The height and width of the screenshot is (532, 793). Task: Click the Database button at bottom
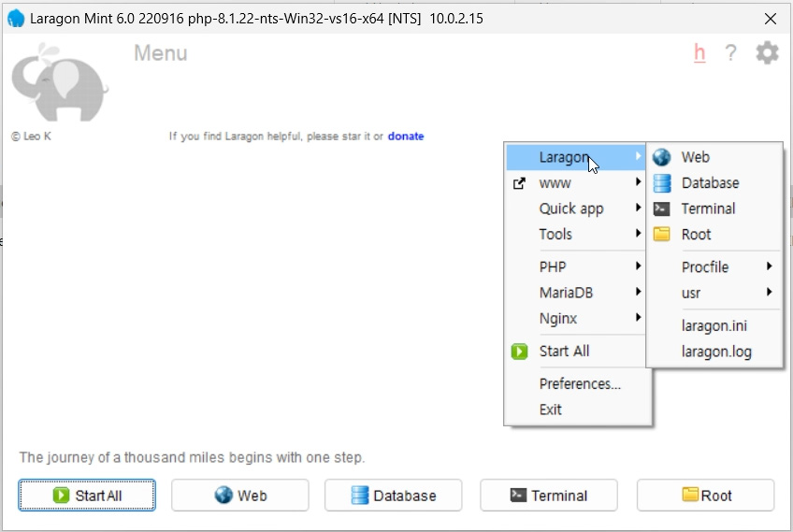coord(394,496)
